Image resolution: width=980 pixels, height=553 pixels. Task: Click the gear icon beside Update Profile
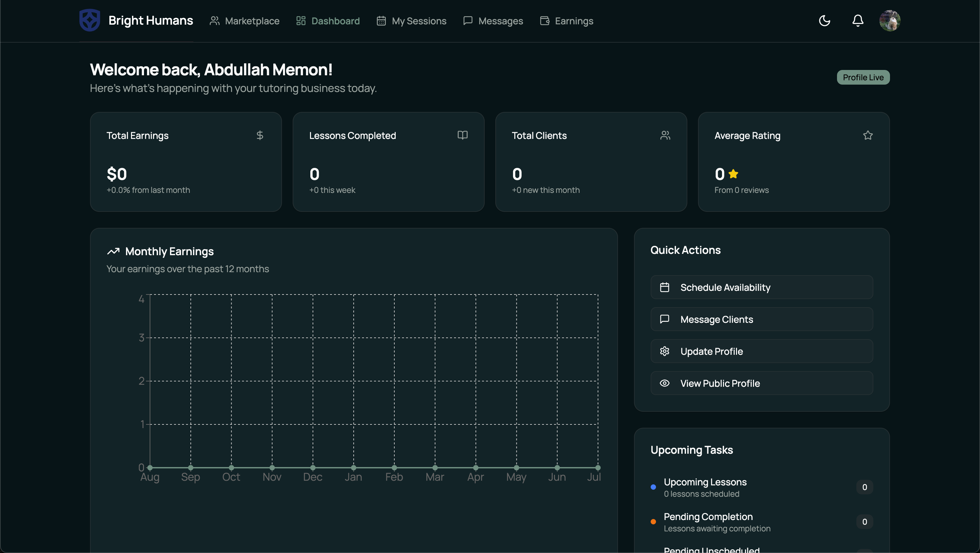pos(665,351)
